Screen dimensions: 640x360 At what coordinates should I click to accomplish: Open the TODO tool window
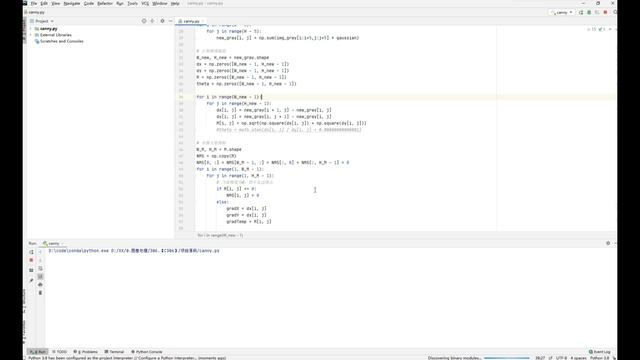pyautogui.click(x=60, y=351)
